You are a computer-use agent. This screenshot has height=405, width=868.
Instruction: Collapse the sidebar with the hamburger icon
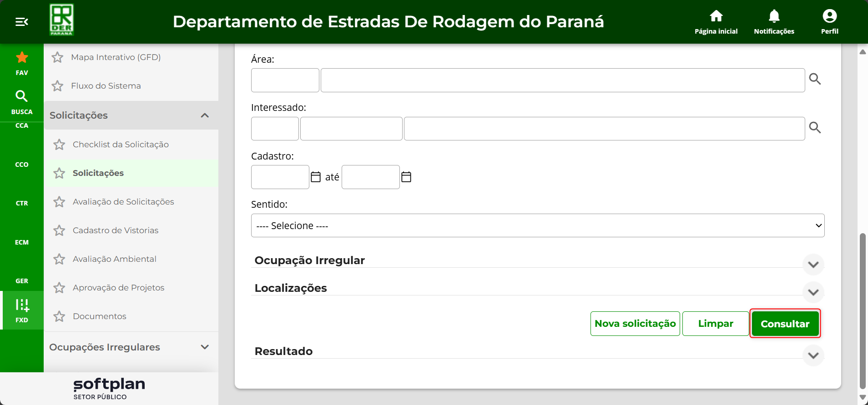(22, 22)
